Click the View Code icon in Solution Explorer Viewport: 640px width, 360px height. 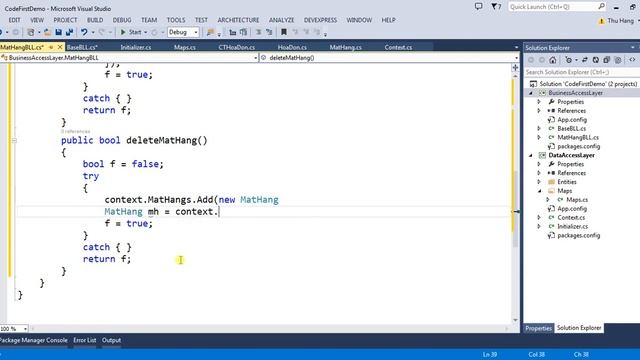pyautogui.click(x=632, y=60)
